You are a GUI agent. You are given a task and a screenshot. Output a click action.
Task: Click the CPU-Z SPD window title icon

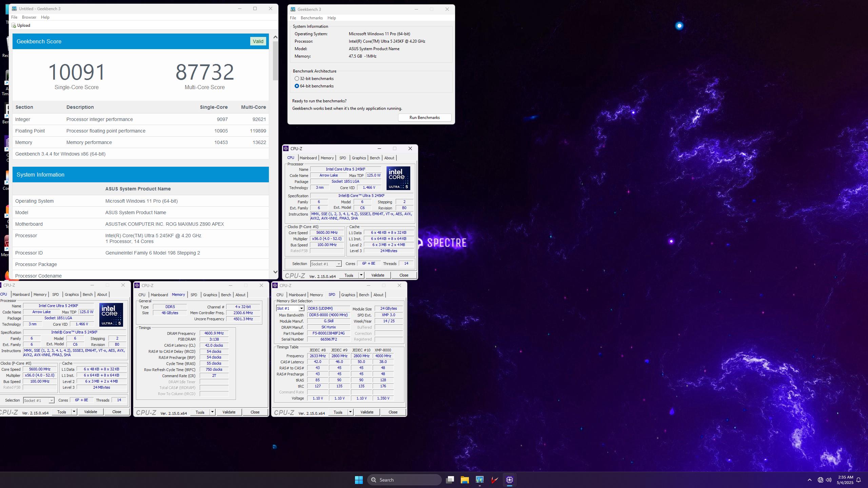point(275,285)
